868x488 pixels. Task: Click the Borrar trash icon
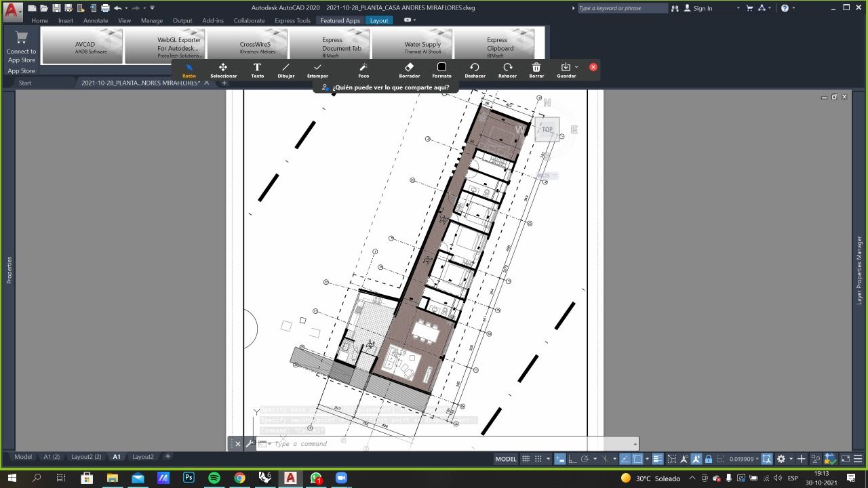(536, 68)
